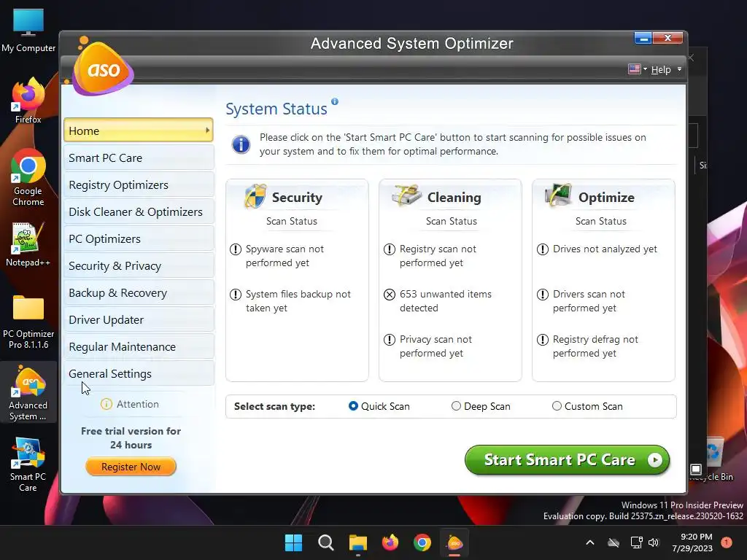Expand the Help dropdown arrow
Screen dimensions: 747x560
679,69
